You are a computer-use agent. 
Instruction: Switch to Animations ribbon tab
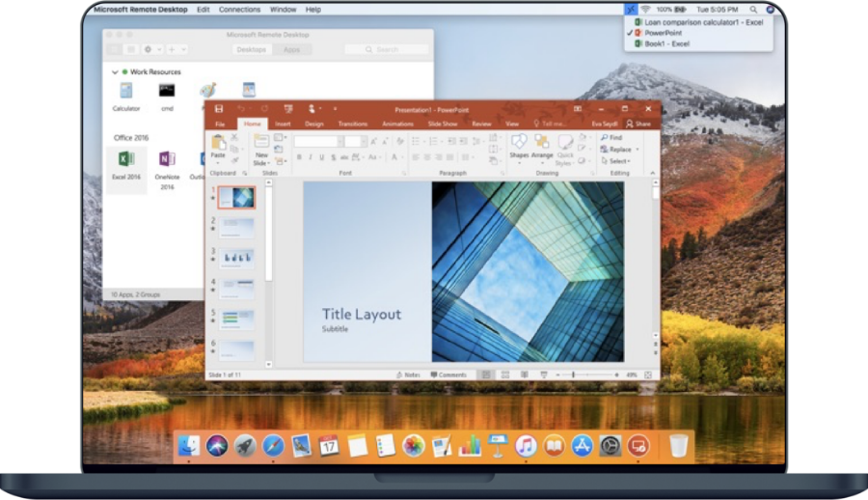tap(397, 125)
